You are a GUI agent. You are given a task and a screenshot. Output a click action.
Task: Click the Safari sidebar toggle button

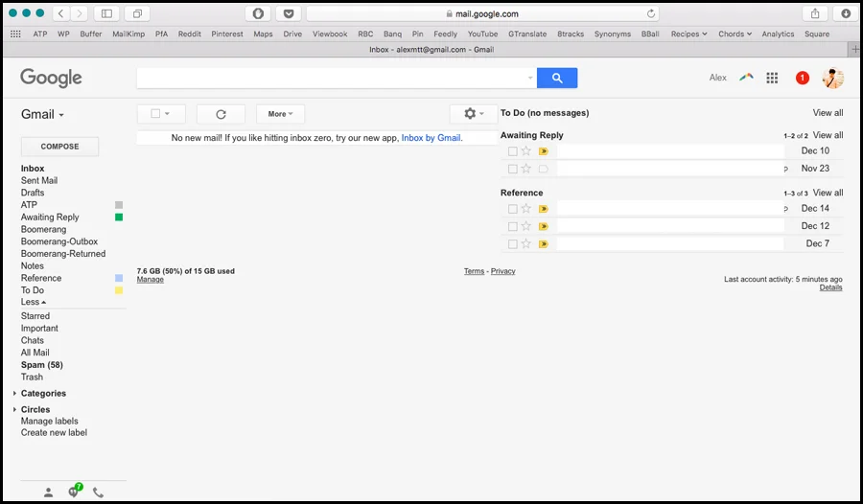tap(106, 13)
